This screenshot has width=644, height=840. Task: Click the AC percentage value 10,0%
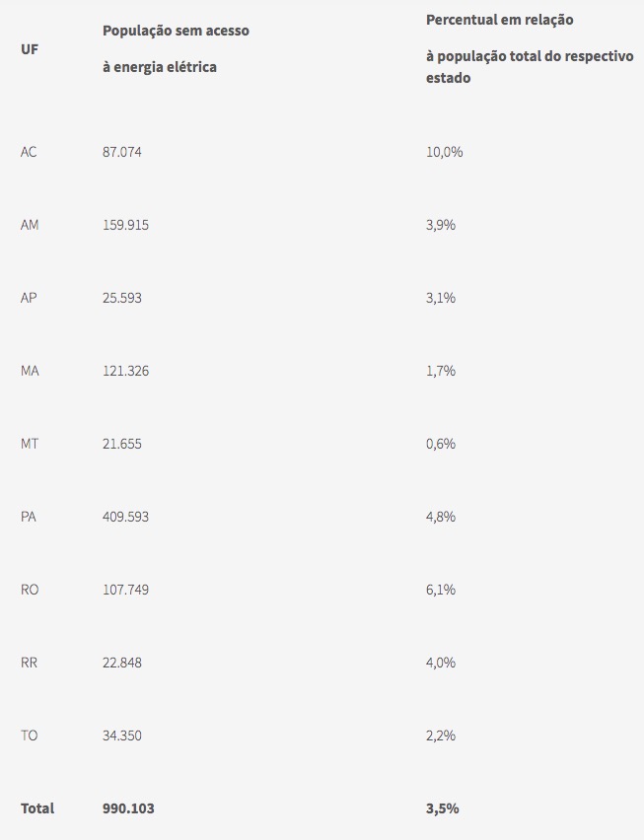pos(444,152)
